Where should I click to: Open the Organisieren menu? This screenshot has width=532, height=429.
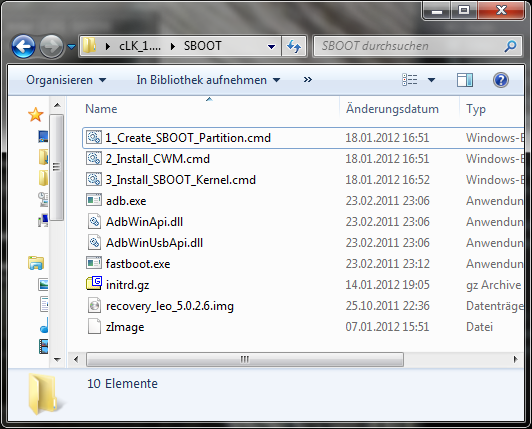[x=66, y=80]
